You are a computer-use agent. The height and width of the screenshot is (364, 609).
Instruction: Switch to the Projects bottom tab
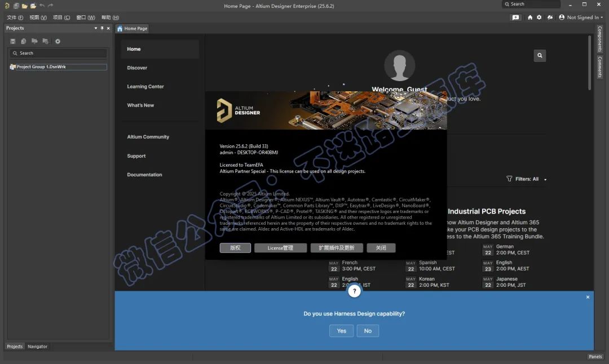tap(15, 346)
